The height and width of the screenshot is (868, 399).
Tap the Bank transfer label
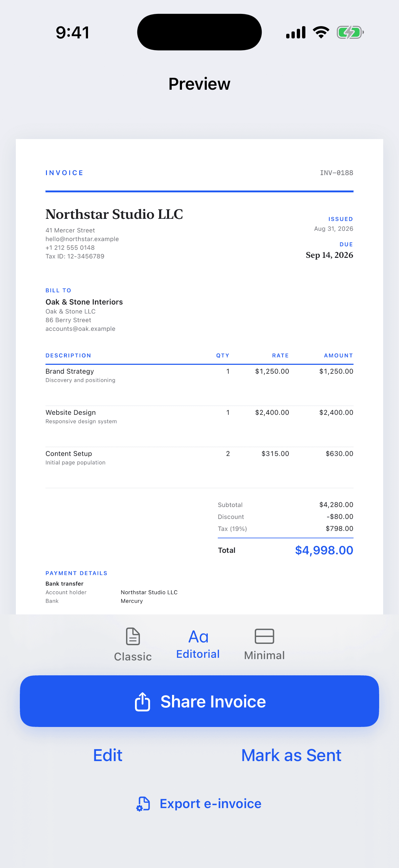64,584
